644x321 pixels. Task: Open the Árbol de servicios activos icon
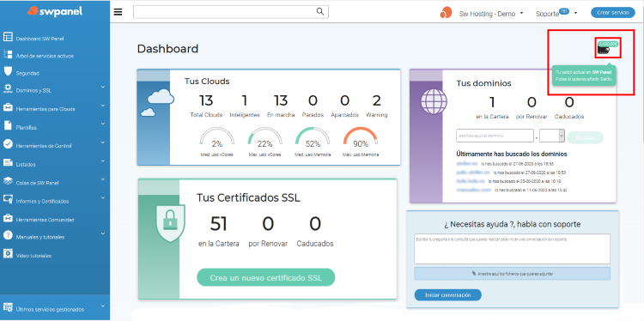[8, 54]
